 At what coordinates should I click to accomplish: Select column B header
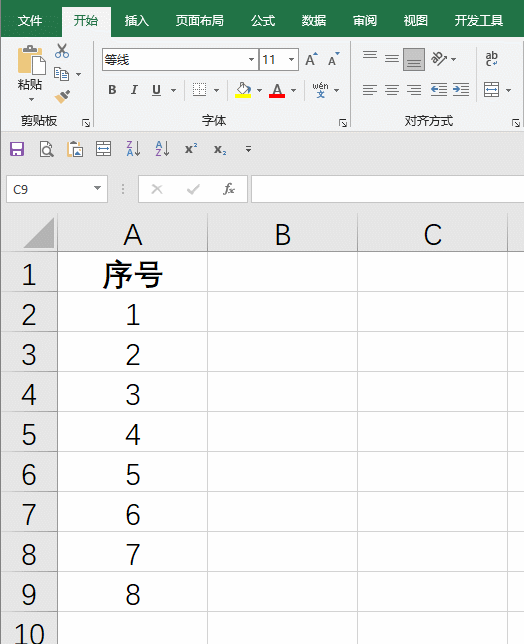tap(283, 235)
